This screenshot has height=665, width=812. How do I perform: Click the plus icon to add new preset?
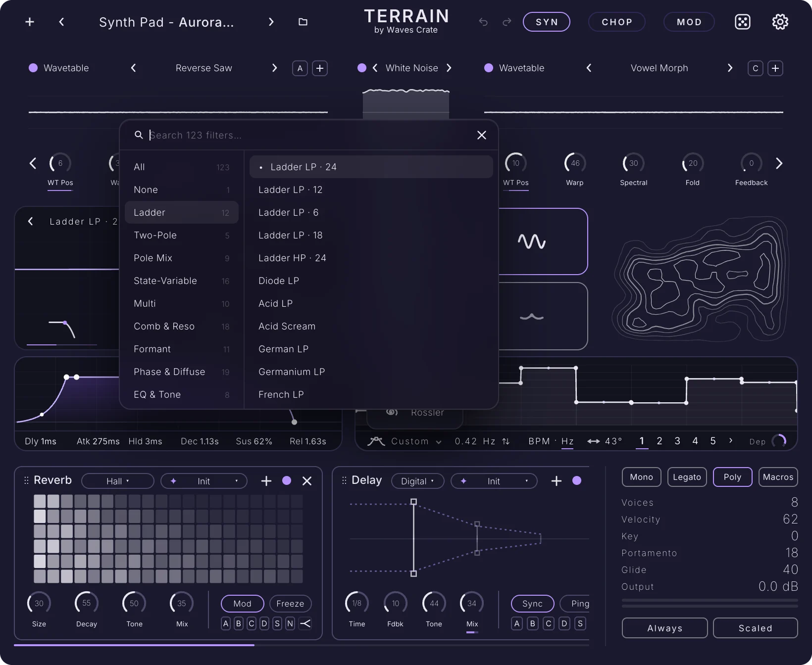[x=30, y=22]
